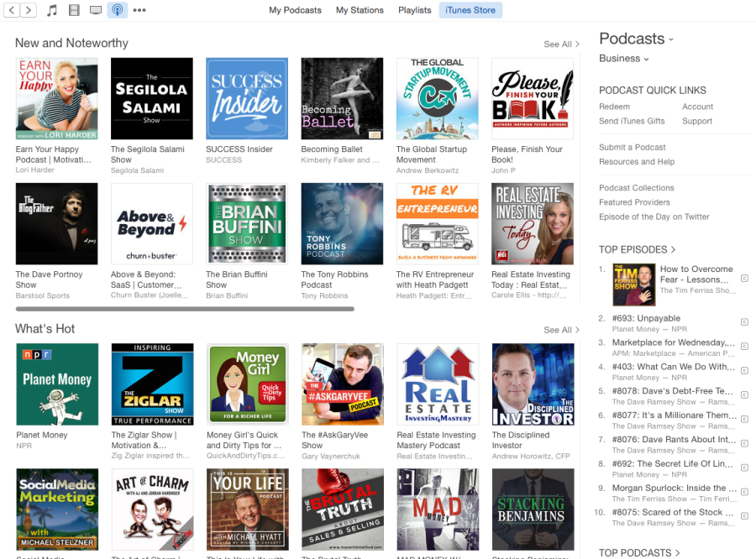Open The Brian Buffini Show artwork

click(247, 223)
